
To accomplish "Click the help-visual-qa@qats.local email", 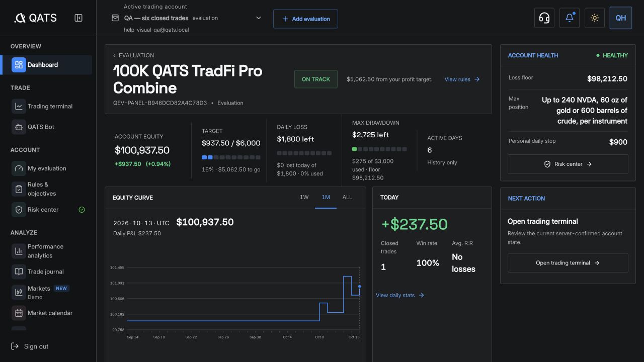I will [156, 30].
